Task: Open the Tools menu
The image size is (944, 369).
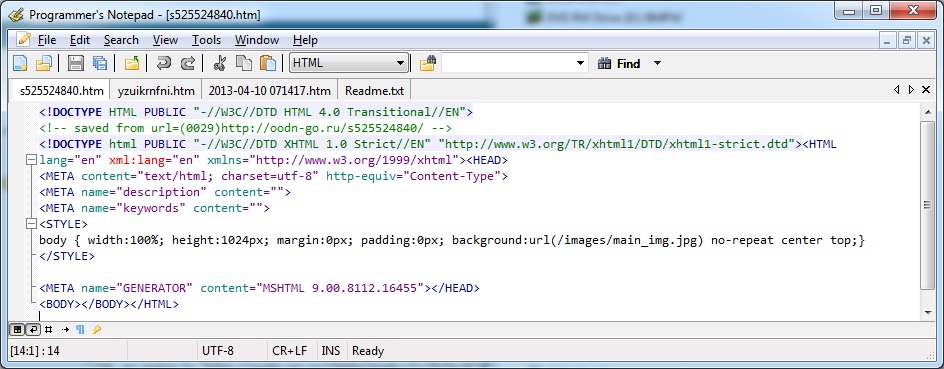Action: [x=206, y=40]
